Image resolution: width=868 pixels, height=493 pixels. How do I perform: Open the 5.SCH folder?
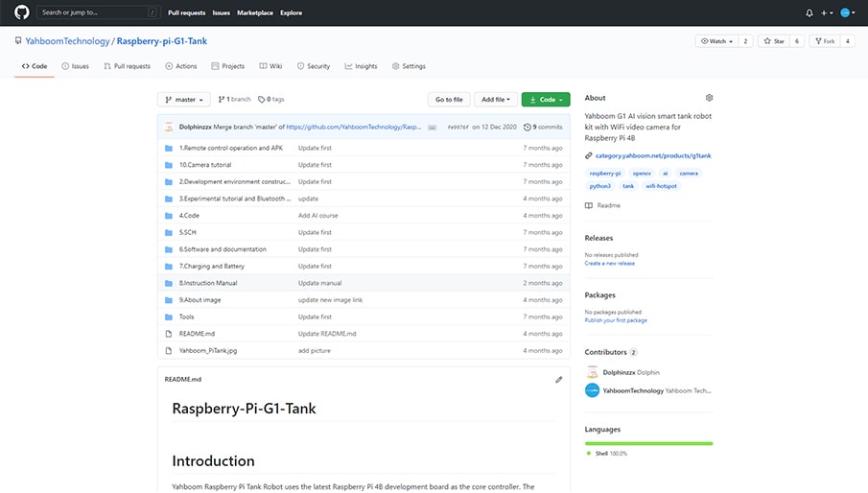click(x=188, y=232)
